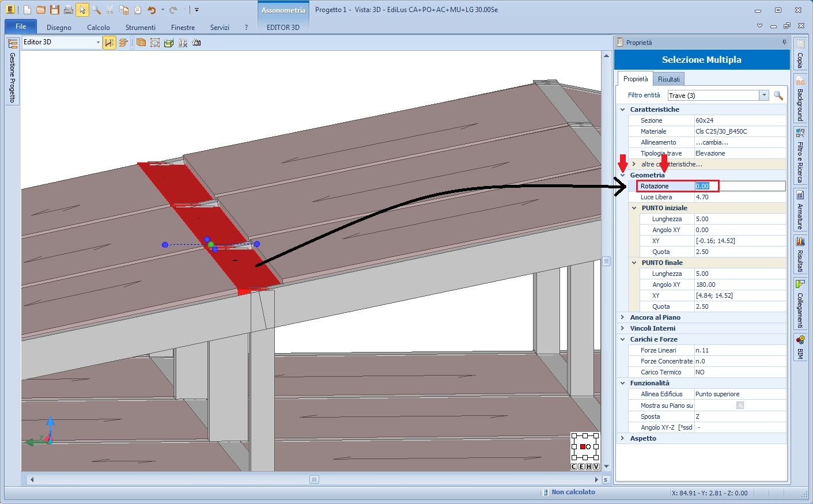Expand the Aspetto section
This screenshot has width=813, height=504.
(622, 438)
